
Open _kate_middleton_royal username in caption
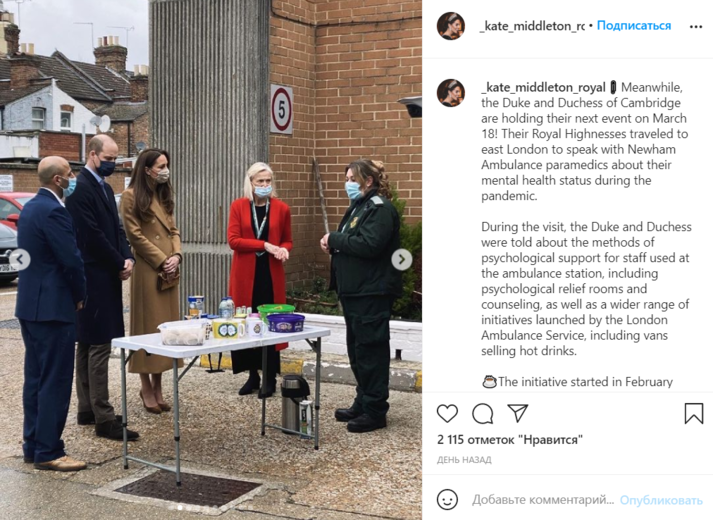pos(543,87)
